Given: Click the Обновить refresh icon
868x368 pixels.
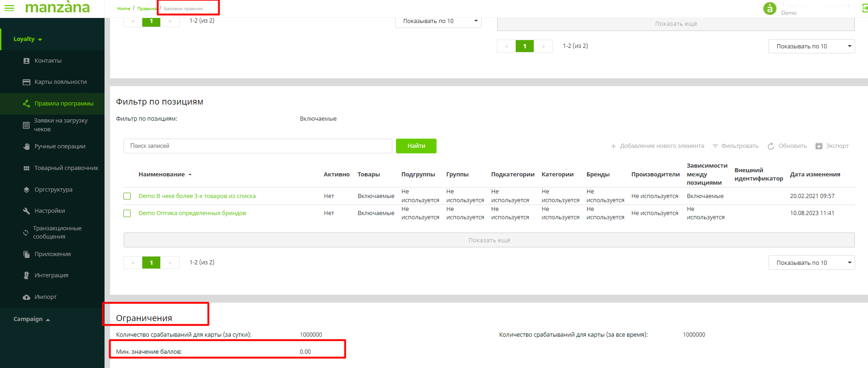Looking at the screenshot, I should pos(771,146).
